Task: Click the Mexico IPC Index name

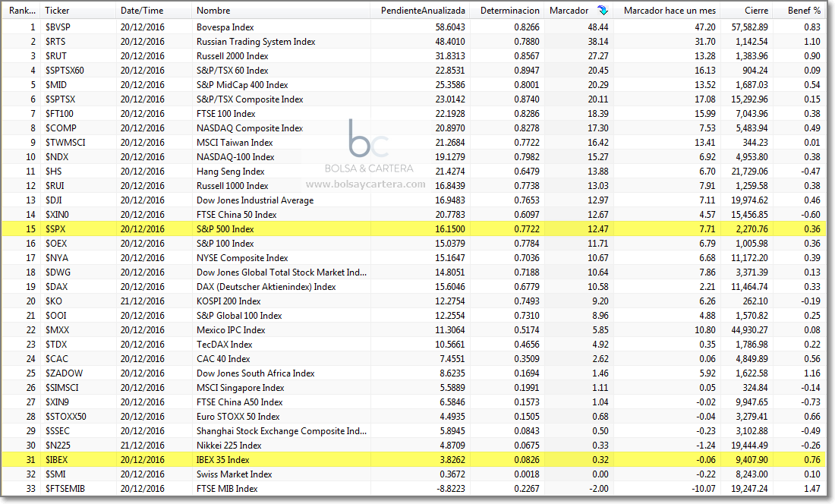Action: [231, 329]
